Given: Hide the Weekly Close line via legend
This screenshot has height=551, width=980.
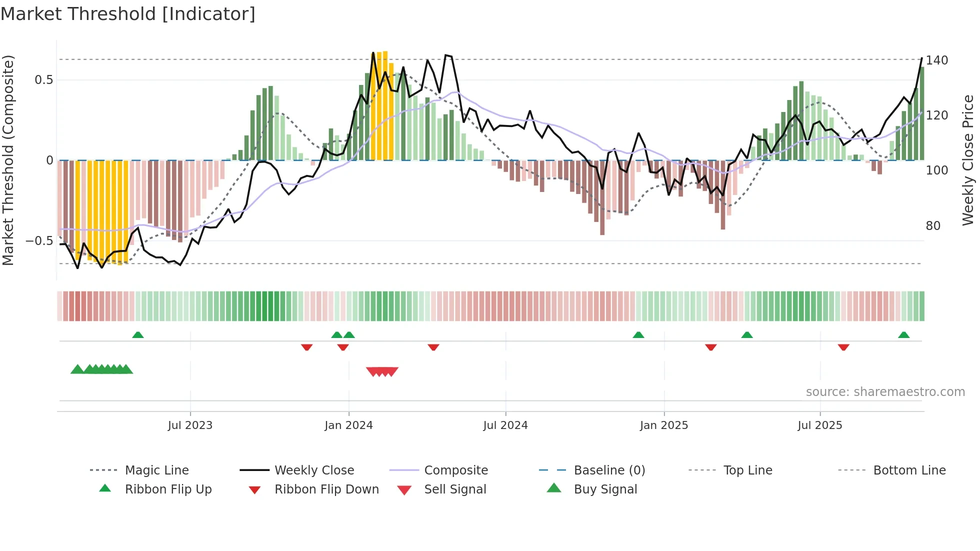Looking at the screenshot, I should pos(314,470).
